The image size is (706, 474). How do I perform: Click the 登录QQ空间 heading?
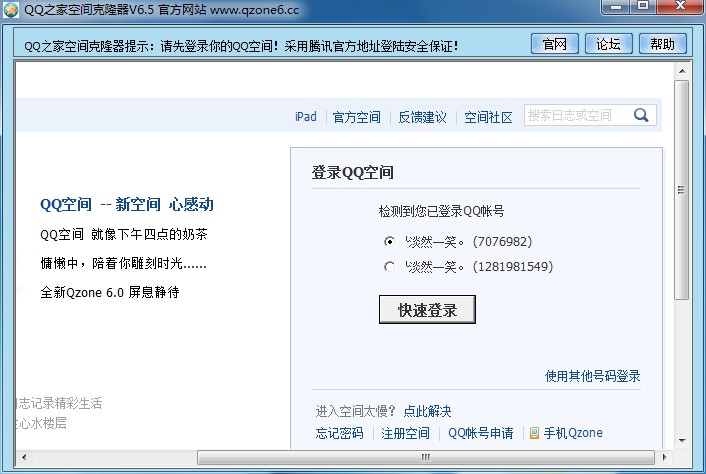[x=353, y=172]
